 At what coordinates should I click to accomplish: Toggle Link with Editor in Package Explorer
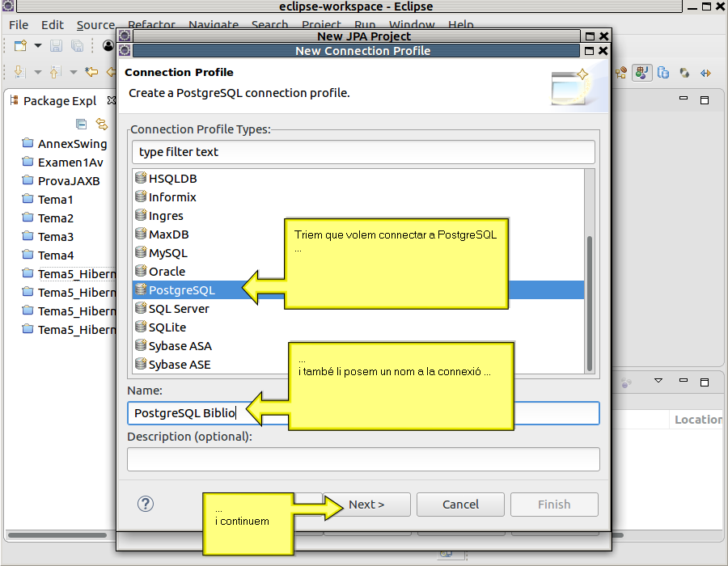click(x=102, y=124)
